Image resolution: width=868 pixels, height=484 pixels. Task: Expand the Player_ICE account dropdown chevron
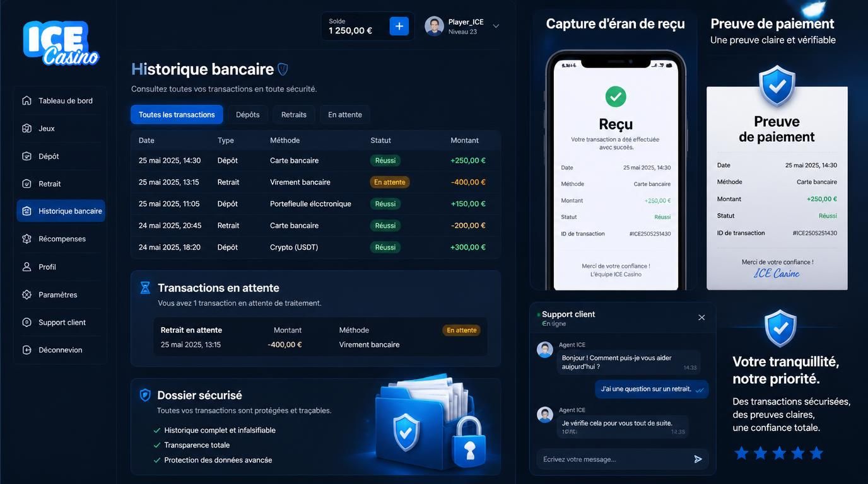click(x=496, y=26)
